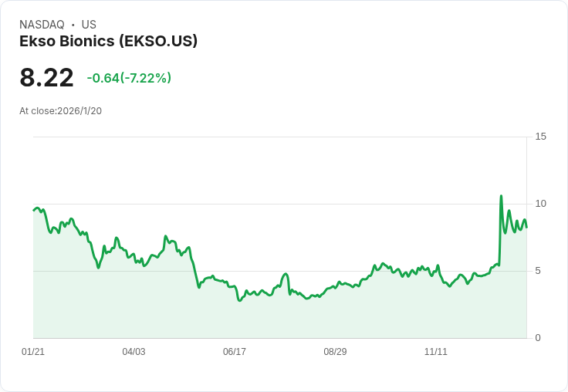Select the 06/17 date on the time axis

click(x=235, y=352)
